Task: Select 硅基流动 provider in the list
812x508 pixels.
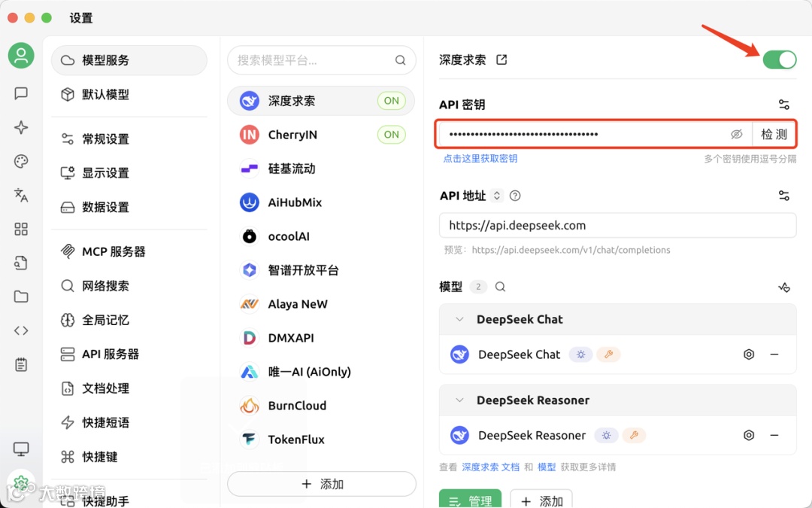Action: pos(321,169)
